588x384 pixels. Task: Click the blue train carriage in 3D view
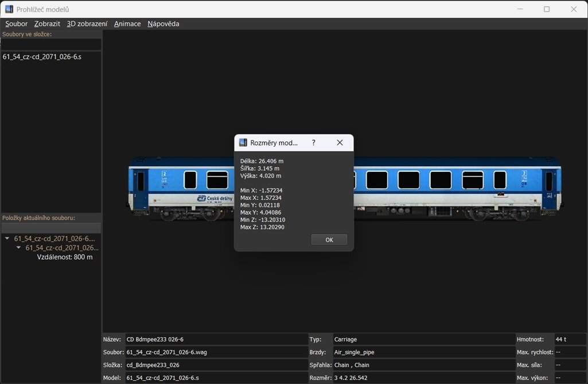pyautogui.click(x=457, y=189)
